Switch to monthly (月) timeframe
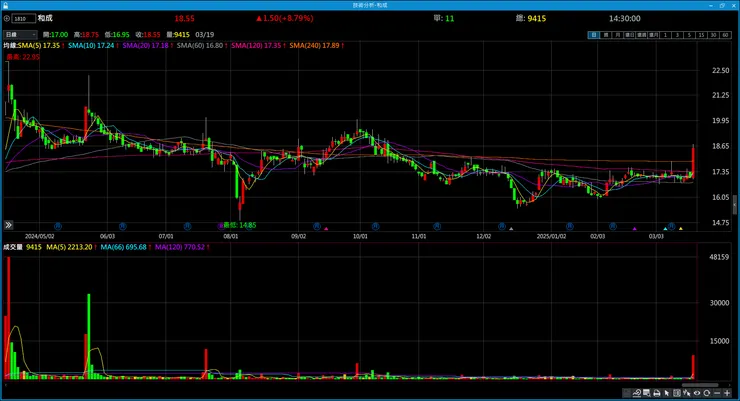 617,35
